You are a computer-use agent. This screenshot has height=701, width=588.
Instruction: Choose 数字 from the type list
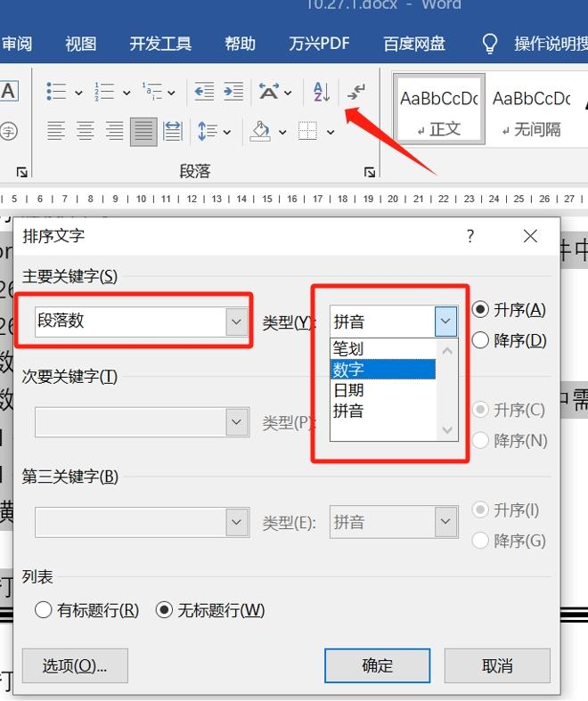(383, 369)
